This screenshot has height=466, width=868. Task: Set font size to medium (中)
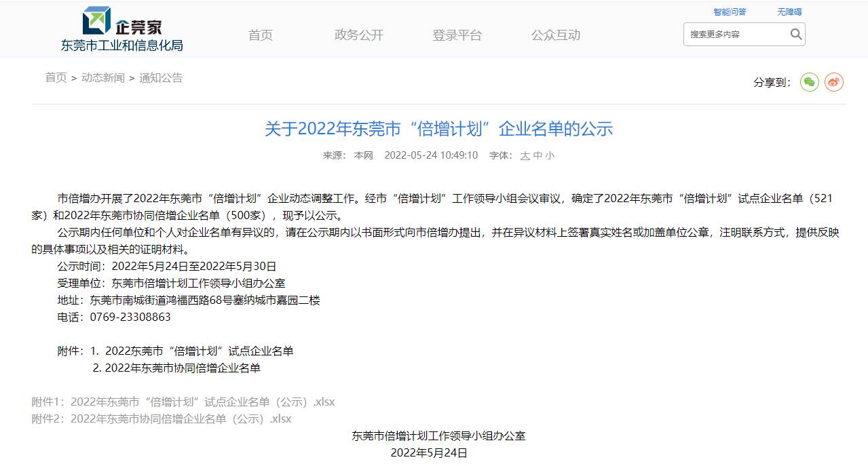coord(537,155)
